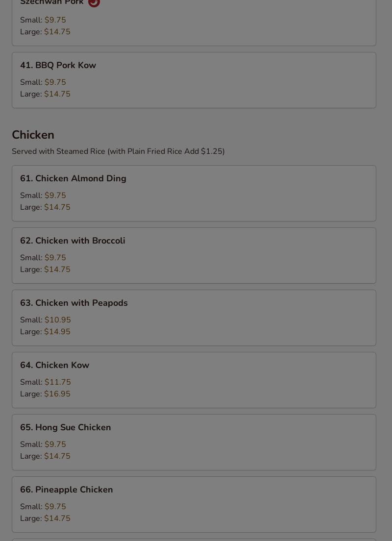Click the Chicken section heading
The image size is (392, 541).
point(33,135)
